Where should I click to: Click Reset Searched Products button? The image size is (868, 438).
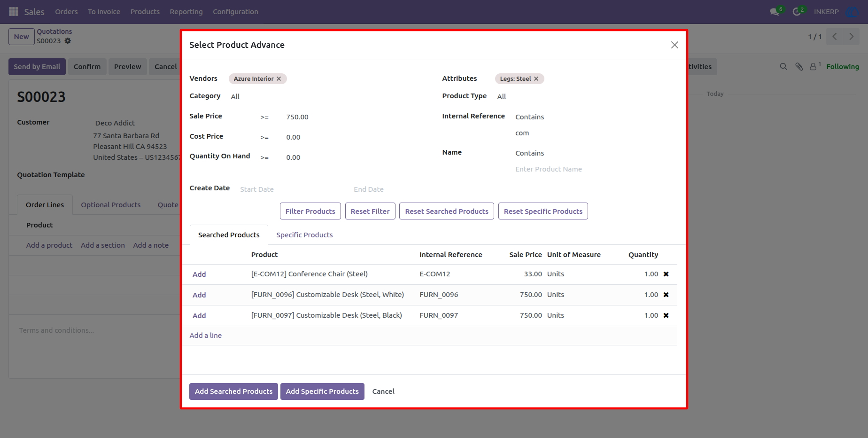coord(447,211)
